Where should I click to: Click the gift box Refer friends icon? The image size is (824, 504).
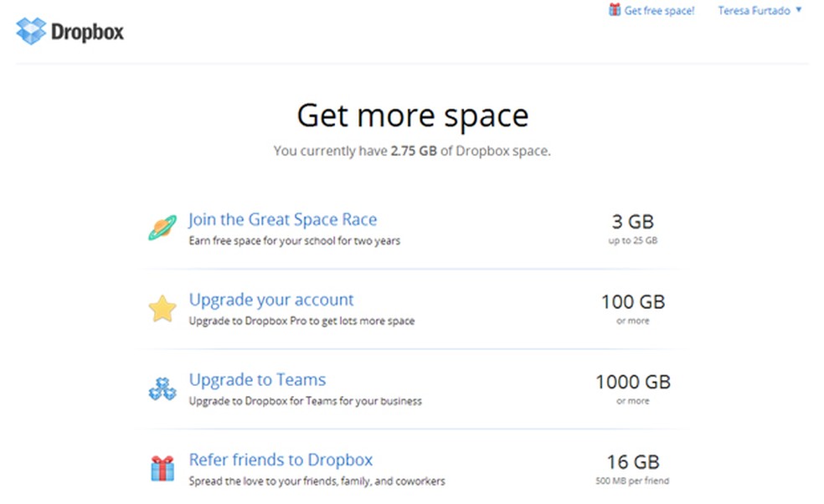click(162, 468)
